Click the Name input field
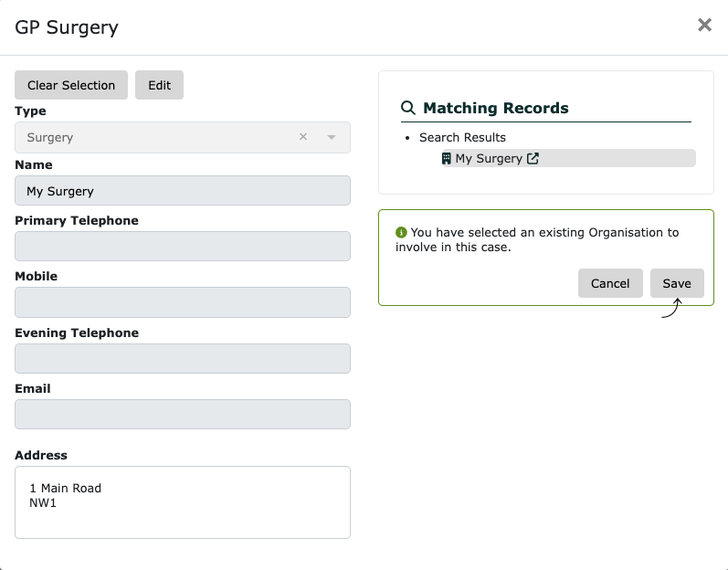728x570 pixels. point(183,191)
